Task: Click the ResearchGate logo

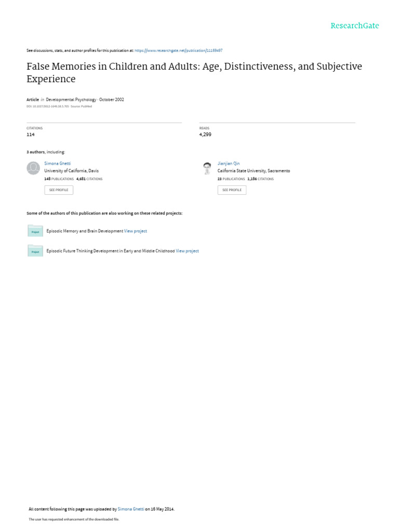Action: click(x=355, y=26)
